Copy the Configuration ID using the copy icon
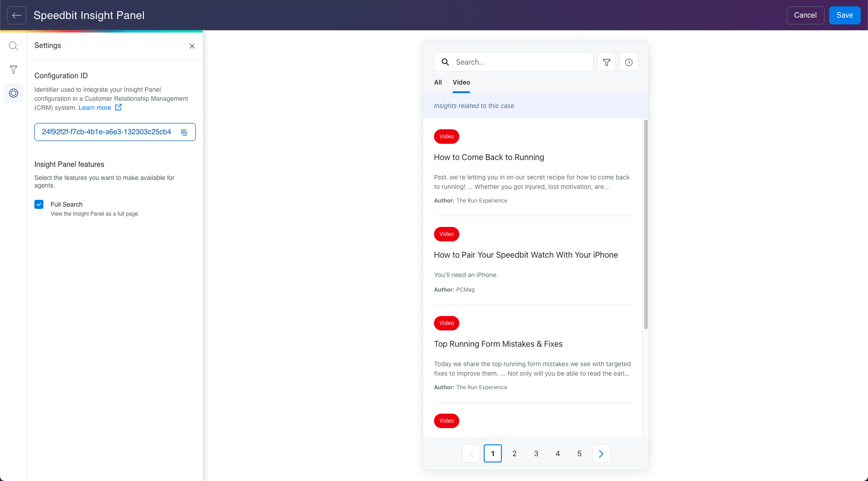 (184, 132)
